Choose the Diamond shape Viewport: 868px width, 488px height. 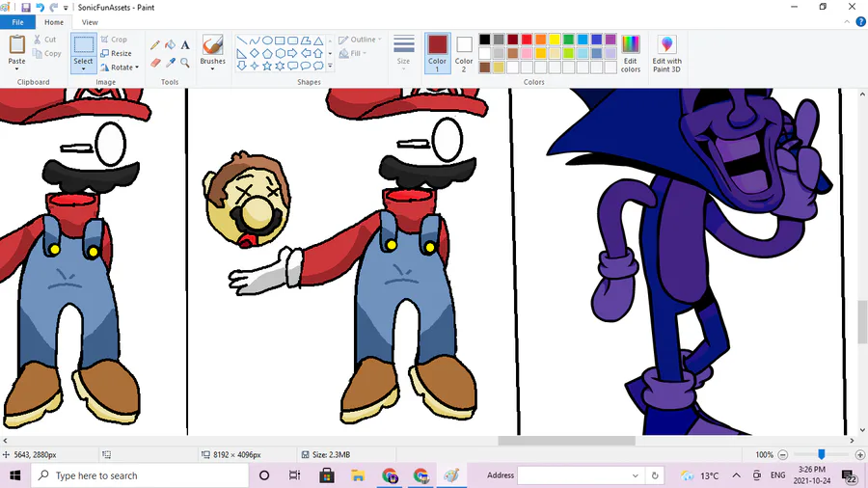point(254,53)
